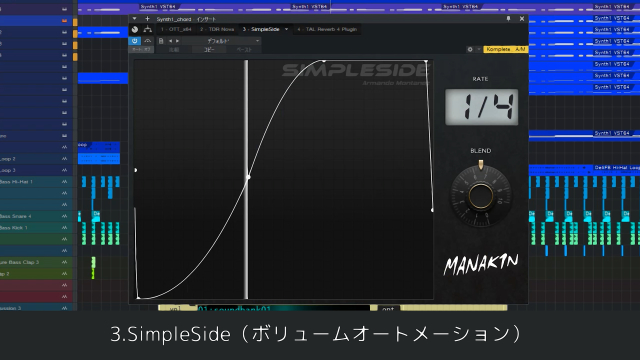
Task: Click the sidechain icon beside power button
Action: tap(148, 41)
